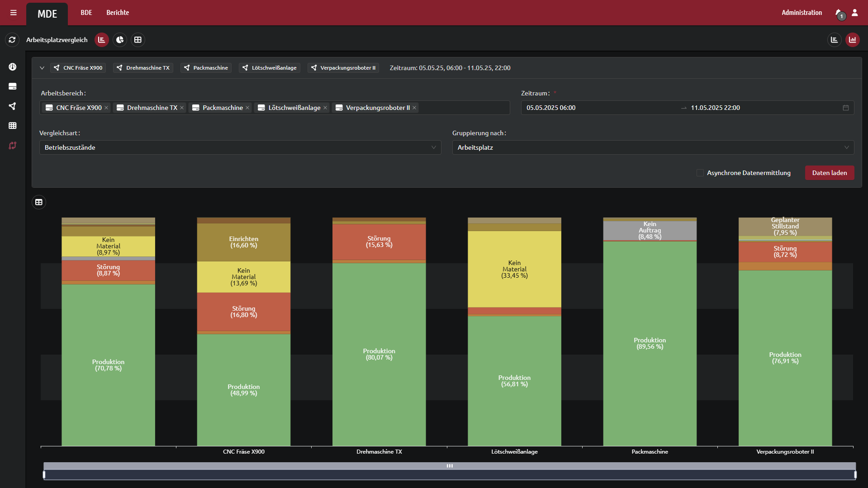Open the Administration menu

point(802,13)
